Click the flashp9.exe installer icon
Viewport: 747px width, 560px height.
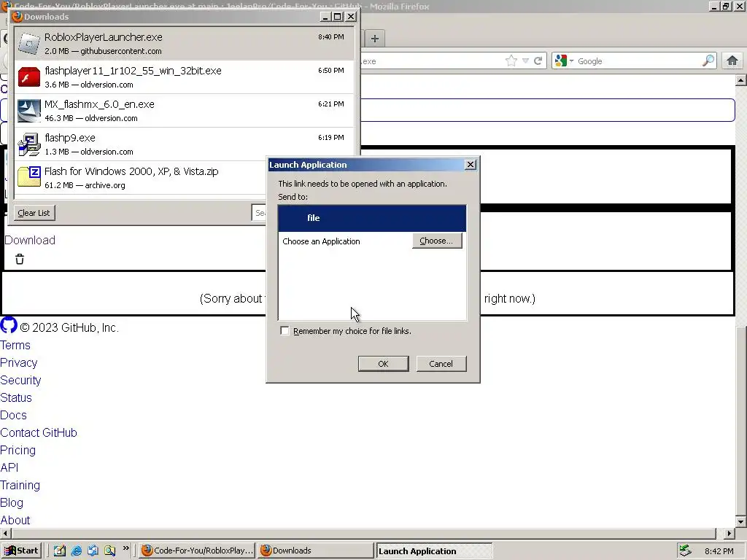point(29,144)
